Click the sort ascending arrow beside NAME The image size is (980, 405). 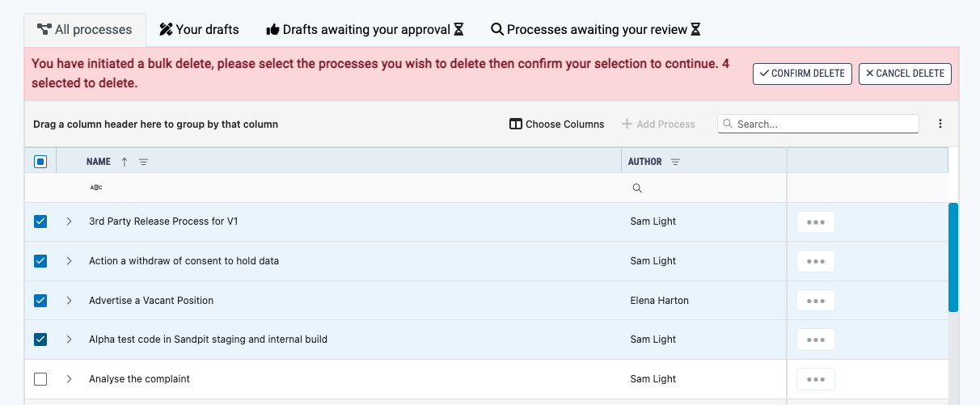(125, 162)
